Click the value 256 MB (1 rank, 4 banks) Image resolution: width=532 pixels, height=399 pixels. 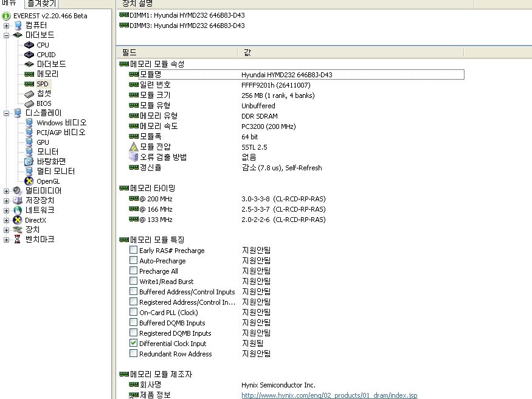[x=278, y=95]
